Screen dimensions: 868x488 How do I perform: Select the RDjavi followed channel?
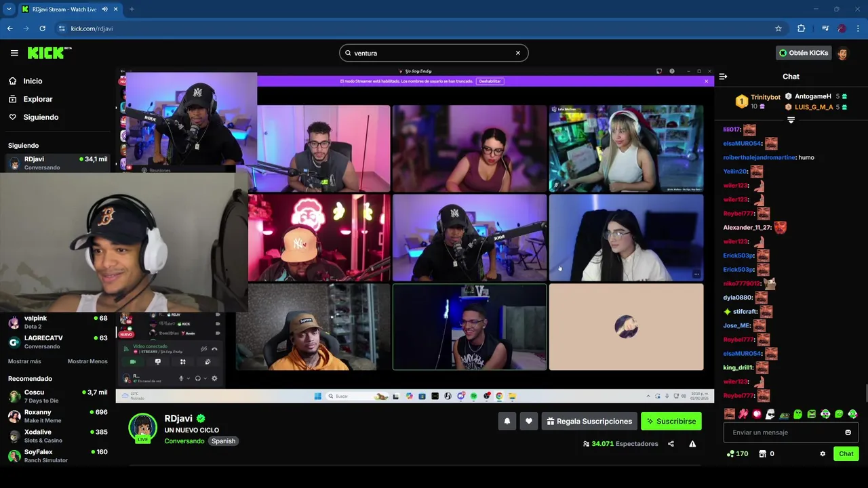[x=58, y=163]
